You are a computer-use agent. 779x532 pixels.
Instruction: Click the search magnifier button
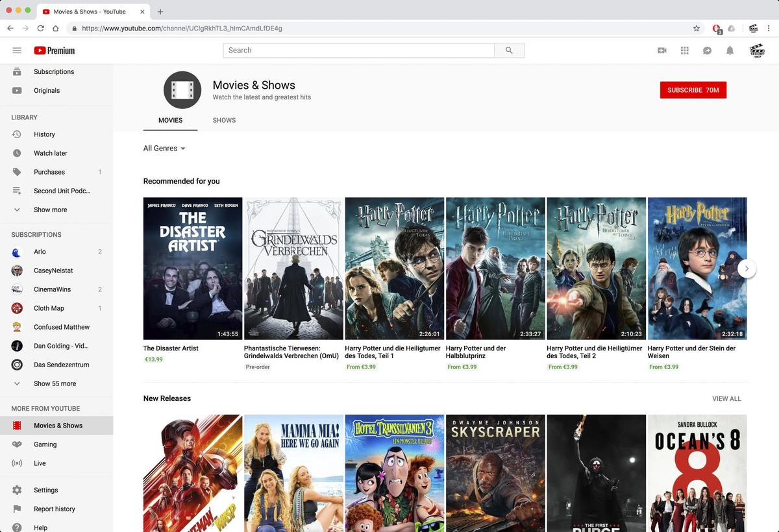(509, 50)
